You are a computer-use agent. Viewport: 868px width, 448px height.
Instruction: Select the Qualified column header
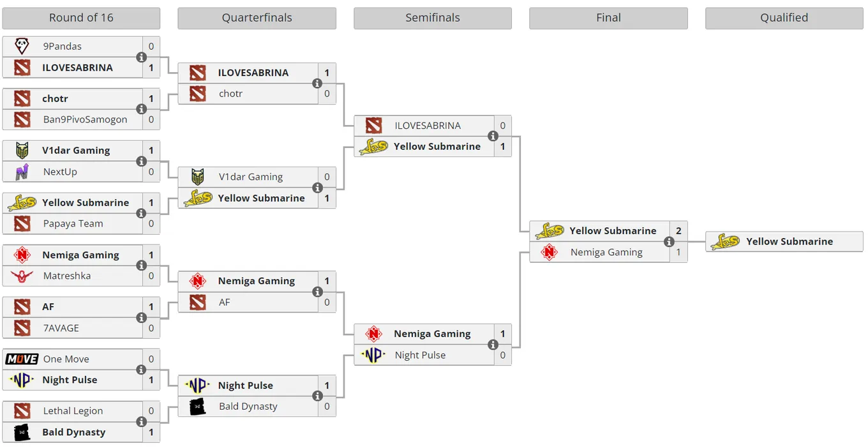[x=784, y=18]
